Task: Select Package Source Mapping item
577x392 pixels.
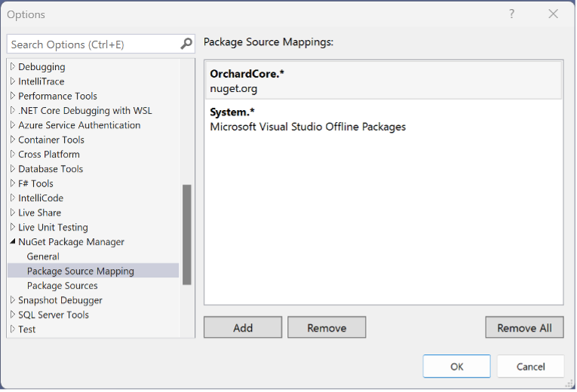Action: point(80,271)
